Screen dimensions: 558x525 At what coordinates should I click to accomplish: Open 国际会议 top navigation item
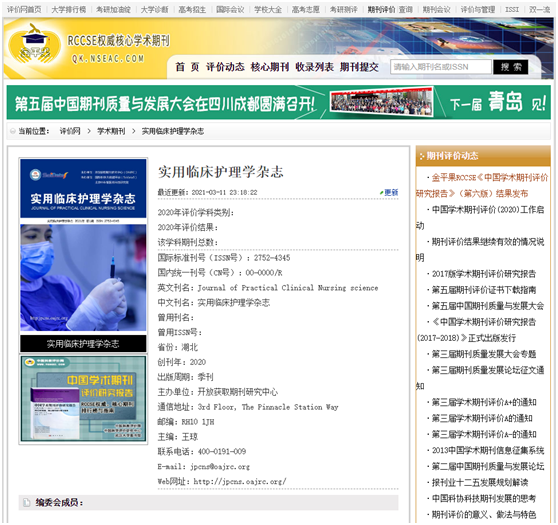click(x=230, y=10)
